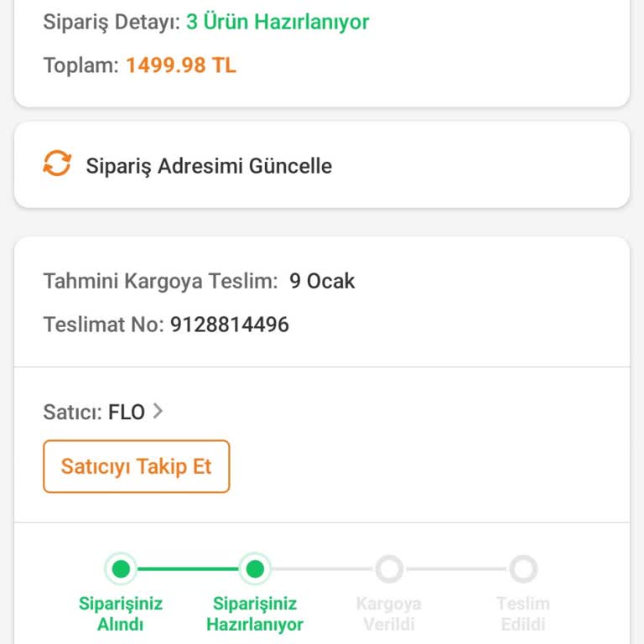Click the Siparişiniz Hazırlanıyor step label
Screen dimensions: 644x644
(255, 614)
